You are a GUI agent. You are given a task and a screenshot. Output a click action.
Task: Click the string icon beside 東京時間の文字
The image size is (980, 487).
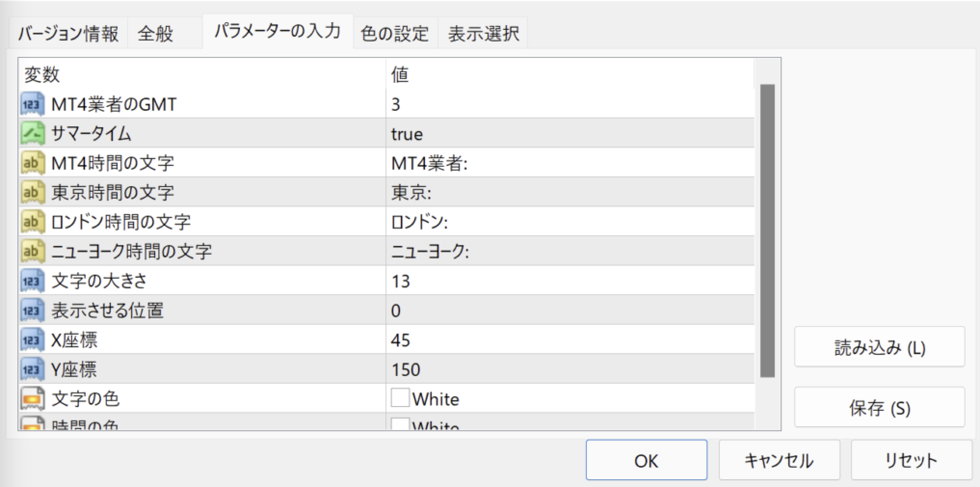(32, 192)
